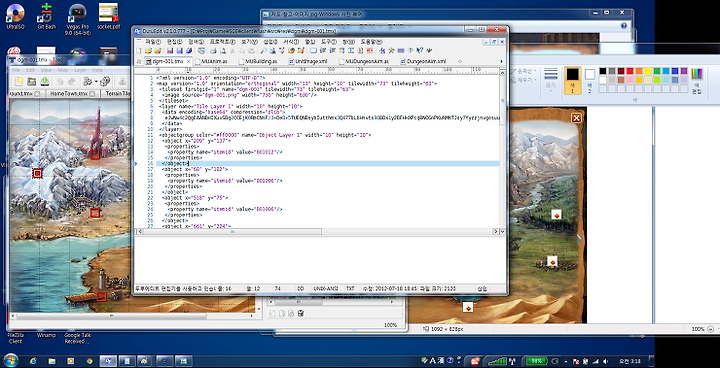Click the tab scroll-right arrow in DuruEdit
The width and height of the screenshot is (720, 368).
tap(501, 61)
